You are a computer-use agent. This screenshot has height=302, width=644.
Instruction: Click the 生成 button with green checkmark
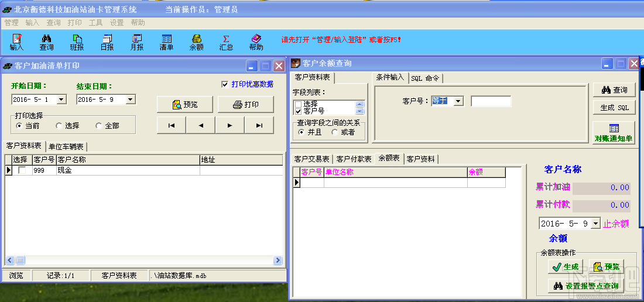pos(565,267)
